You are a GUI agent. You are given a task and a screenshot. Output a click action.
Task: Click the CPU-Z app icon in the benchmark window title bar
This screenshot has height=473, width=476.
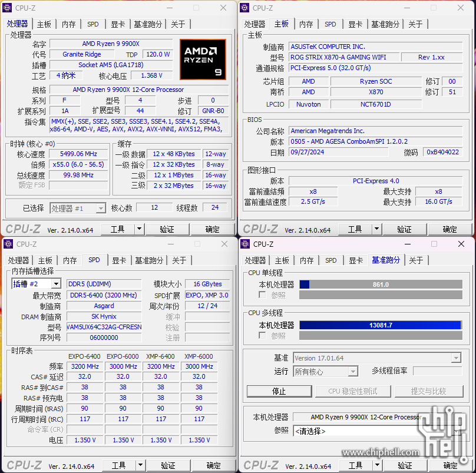click(x=245, y=244)
